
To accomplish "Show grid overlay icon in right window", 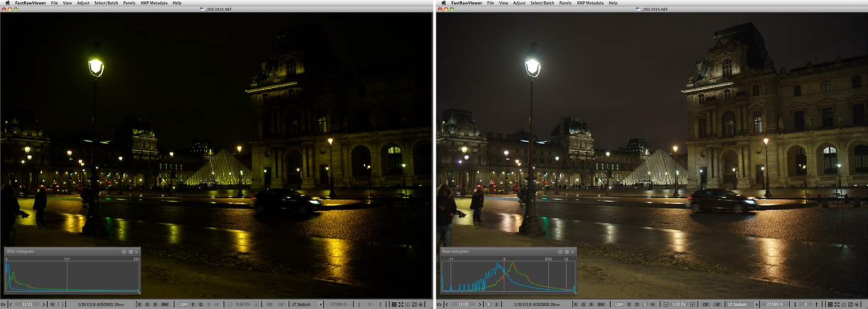I will pos(830,305).
